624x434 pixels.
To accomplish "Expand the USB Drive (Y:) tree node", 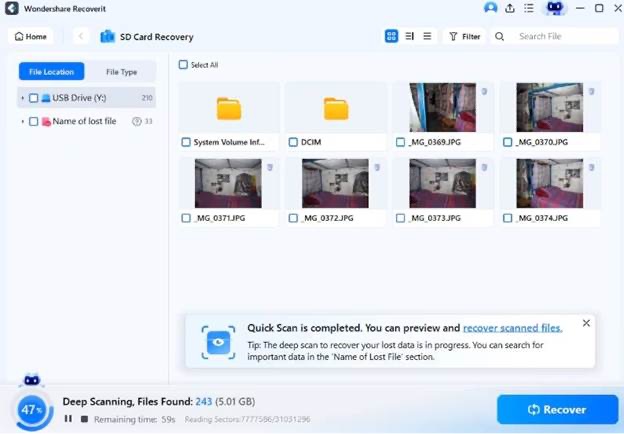I will [x=22, y=98].
